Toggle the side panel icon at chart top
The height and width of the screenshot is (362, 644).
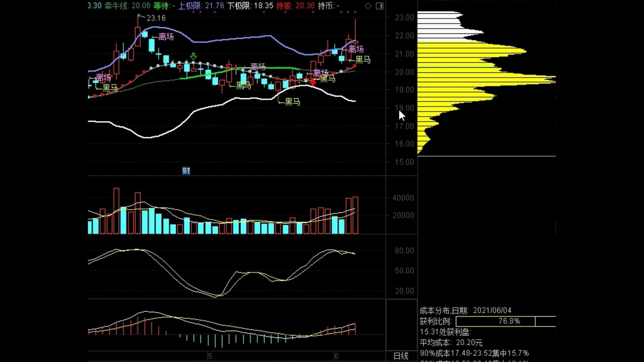pyautogui.click(x=380, y=6)
